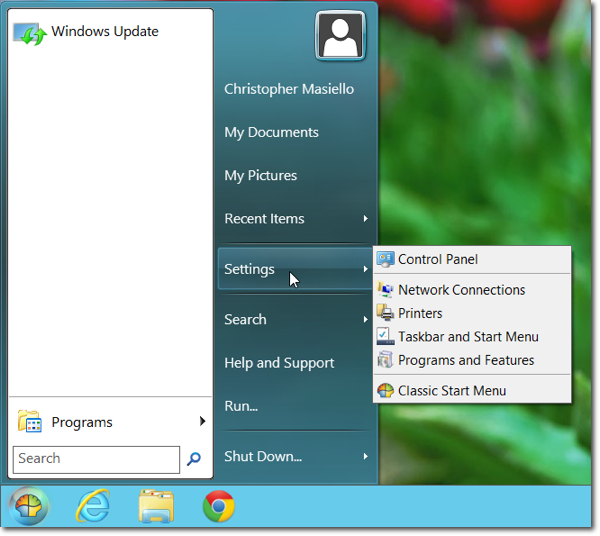Click the Programs folder icon
The height and width of the screenshot is (536, 600).
[x=29, y=421]
